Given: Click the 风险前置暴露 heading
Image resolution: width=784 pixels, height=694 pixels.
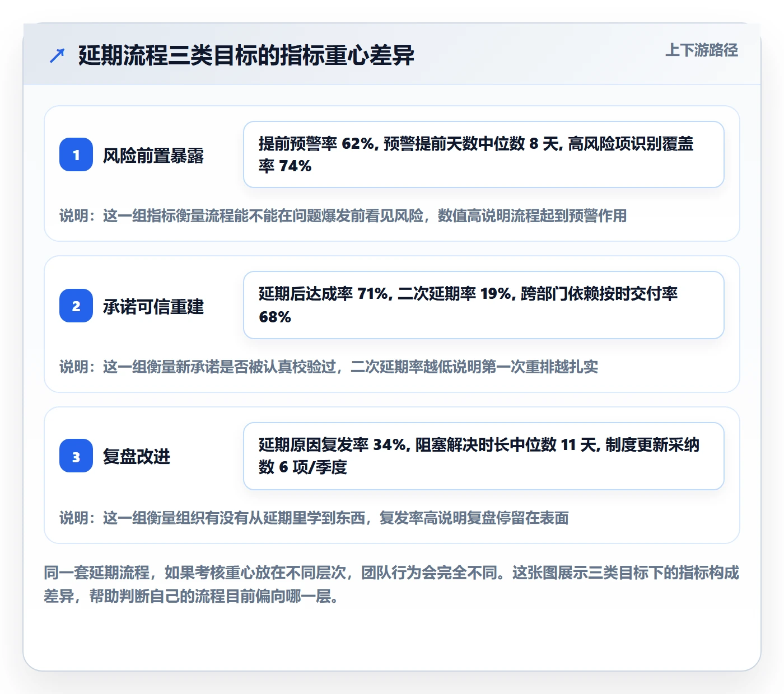Looking at the screenshot, I should (153, 155).
